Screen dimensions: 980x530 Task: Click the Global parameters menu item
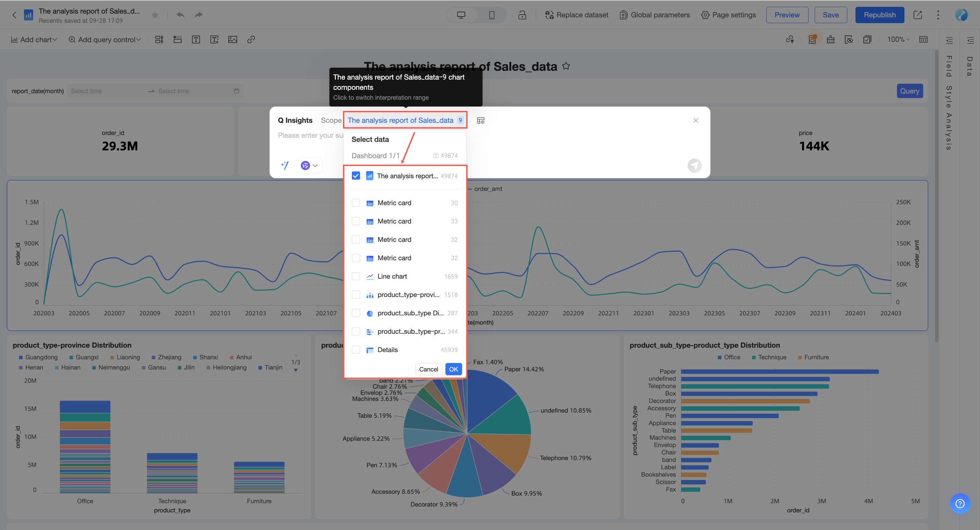pyautogui.click(x=654, y=15)
